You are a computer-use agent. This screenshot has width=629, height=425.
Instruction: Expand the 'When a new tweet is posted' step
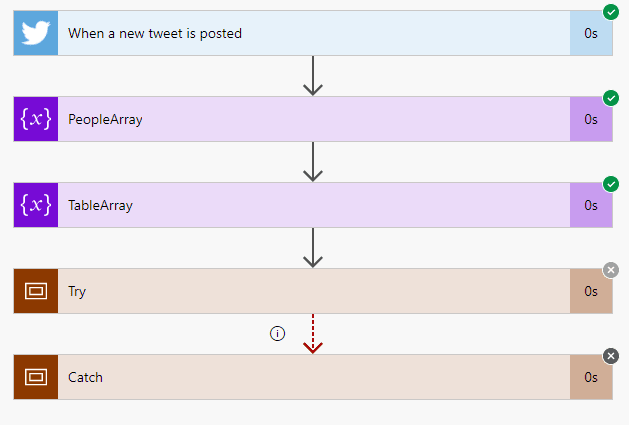click(x=300, y=33)
